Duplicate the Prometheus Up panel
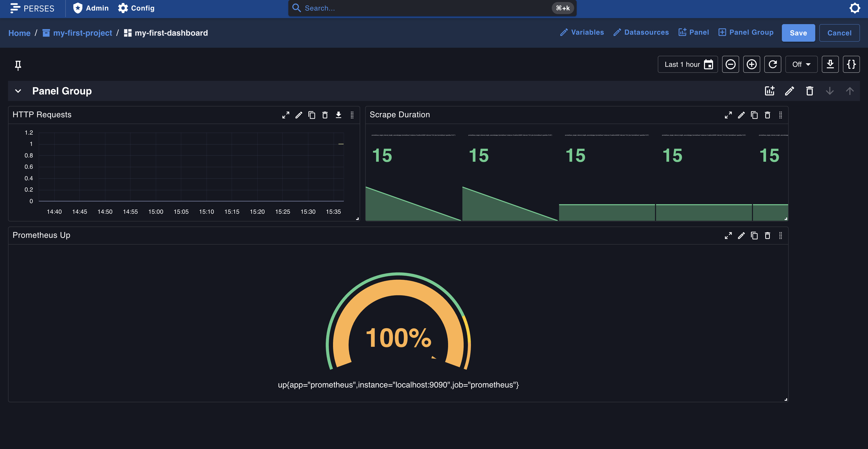 (x=754, y=236)
